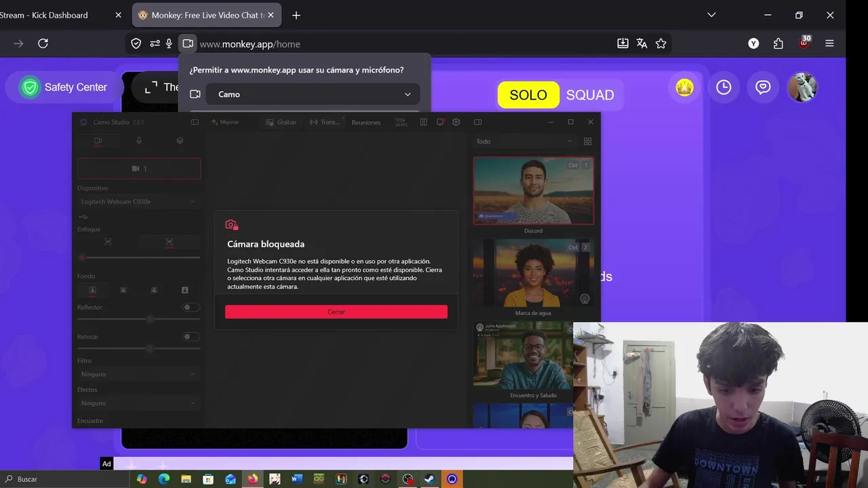Adjust the Retocar intensity slider

139,348
